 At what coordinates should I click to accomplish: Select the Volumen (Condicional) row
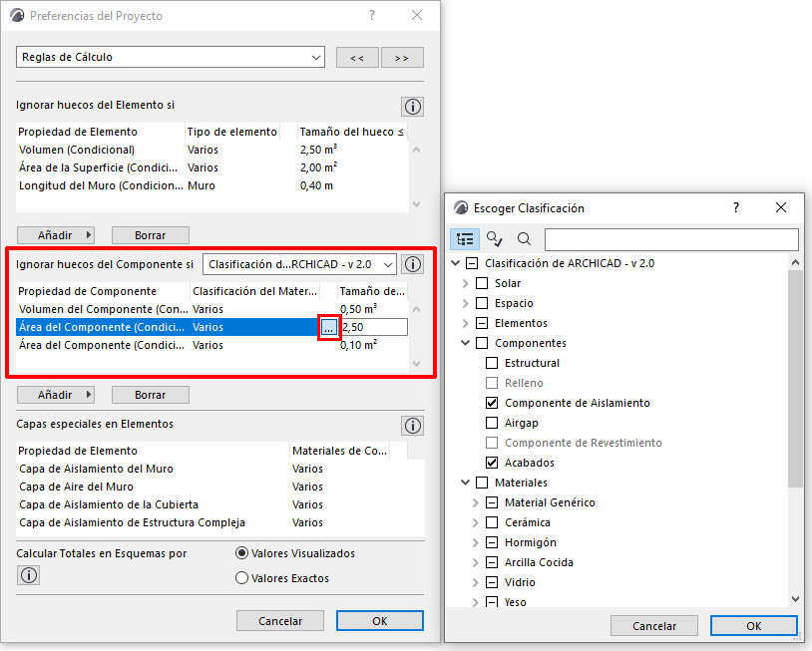212,150
